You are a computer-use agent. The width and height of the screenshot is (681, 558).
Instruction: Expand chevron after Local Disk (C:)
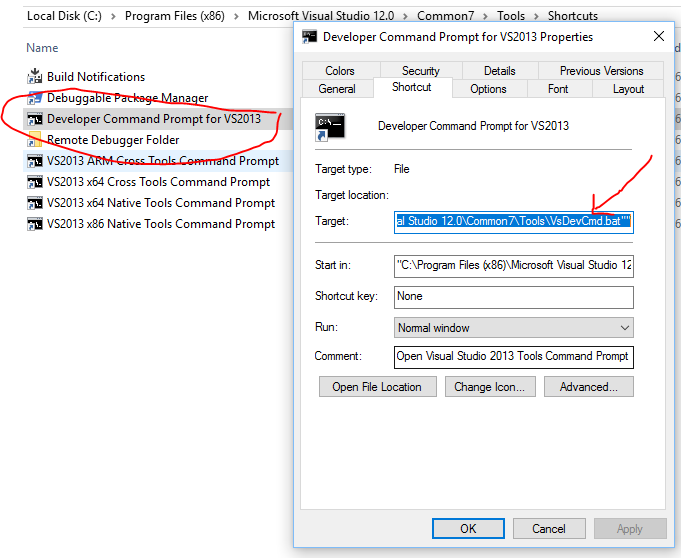[x=113, y=17]
